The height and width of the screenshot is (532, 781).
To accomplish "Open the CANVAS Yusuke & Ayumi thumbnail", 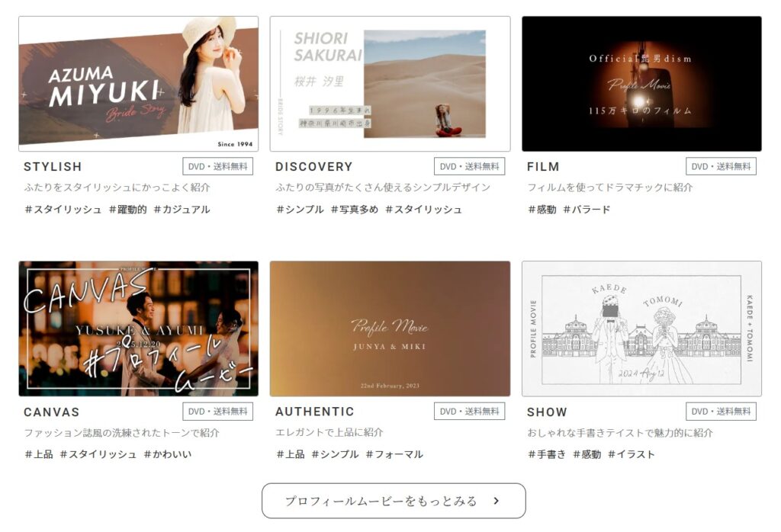I will [138, 328].
